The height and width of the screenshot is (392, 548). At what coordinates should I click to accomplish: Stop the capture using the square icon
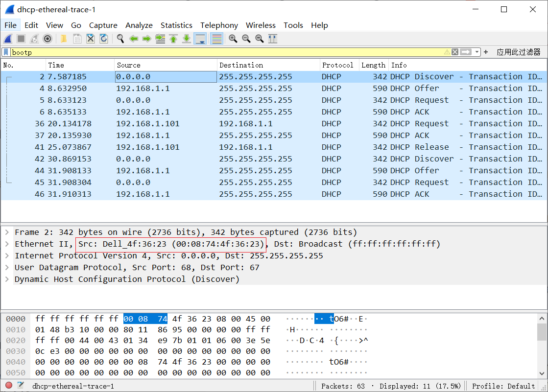tap(22, 39)
